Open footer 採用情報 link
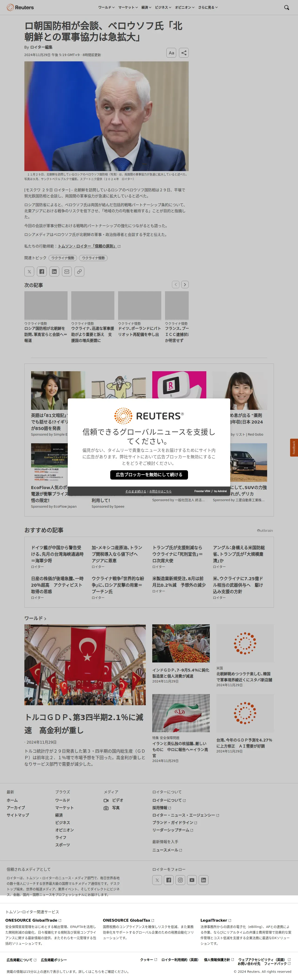 coord(162,808)
